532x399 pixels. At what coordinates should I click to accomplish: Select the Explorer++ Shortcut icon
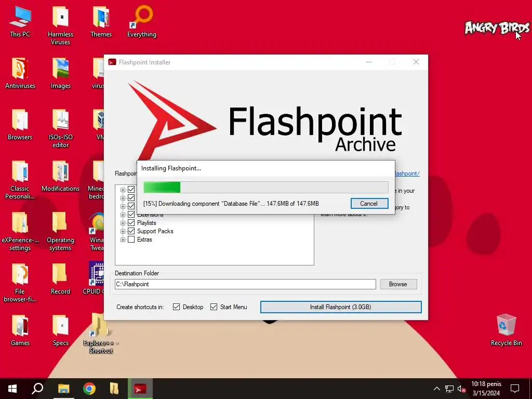[x=101, y=334]
